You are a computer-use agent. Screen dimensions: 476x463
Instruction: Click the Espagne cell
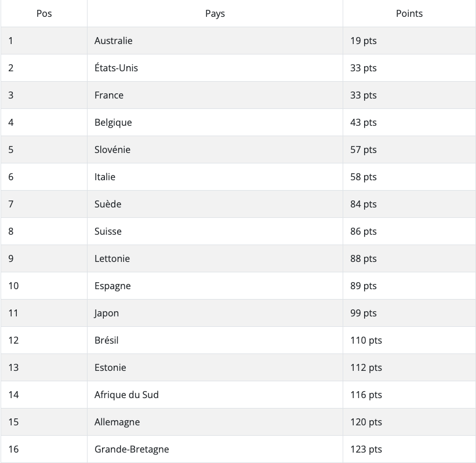112,286
